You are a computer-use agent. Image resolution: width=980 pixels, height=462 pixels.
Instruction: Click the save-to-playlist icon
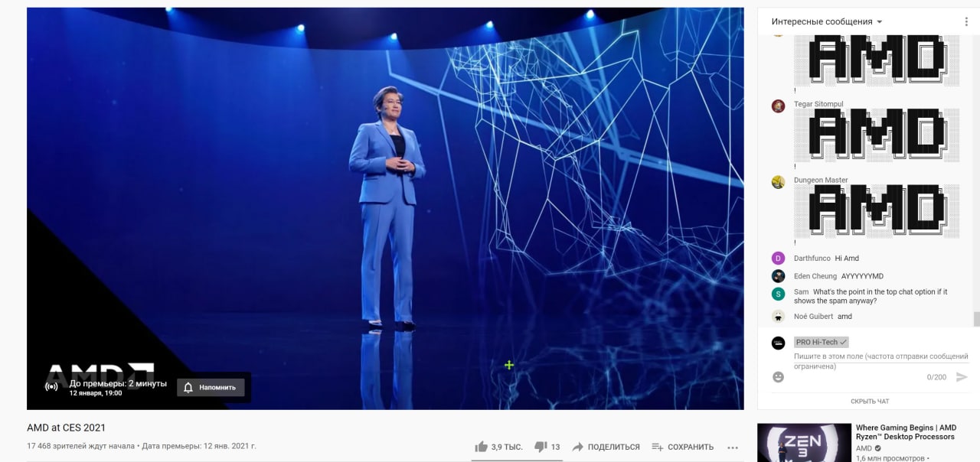tap(657, 447)
